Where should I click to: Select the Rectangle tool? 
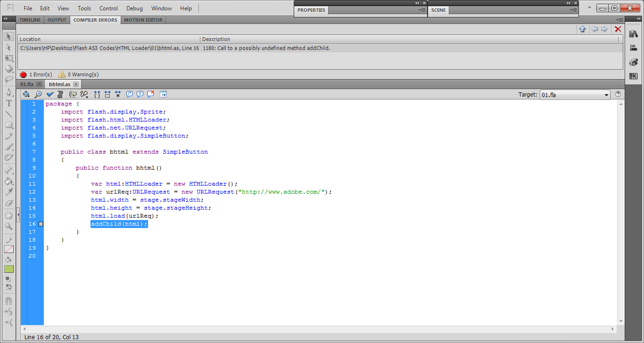point(8,125)
